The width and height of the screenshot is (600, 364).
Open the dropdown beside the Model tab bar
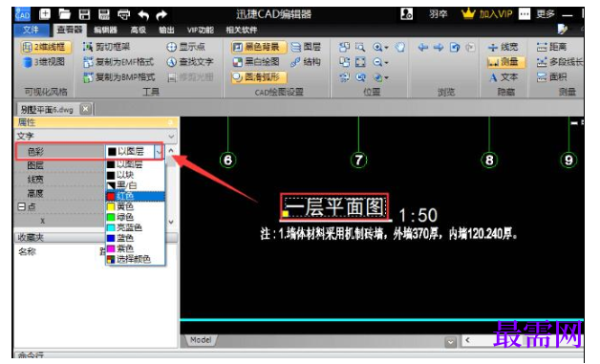click(450, 341)
